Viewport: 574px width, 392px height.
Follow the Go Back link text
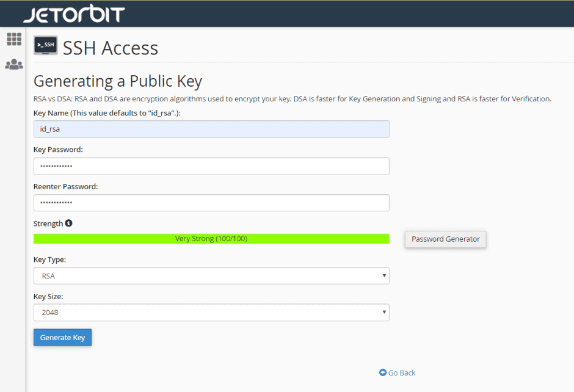(x=402, y=372)
